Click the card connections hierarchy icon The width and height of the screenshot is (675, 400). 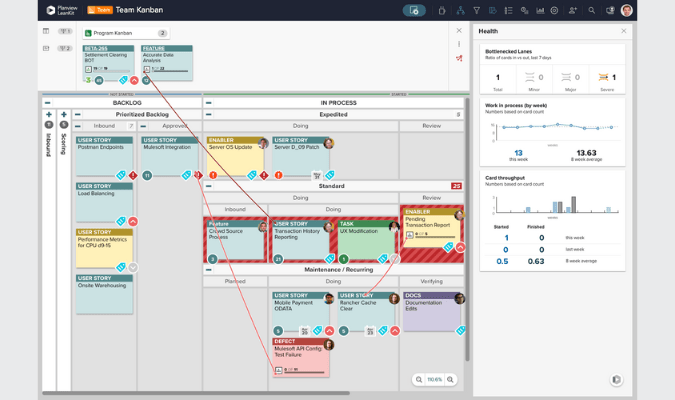[x=460, y=11]
